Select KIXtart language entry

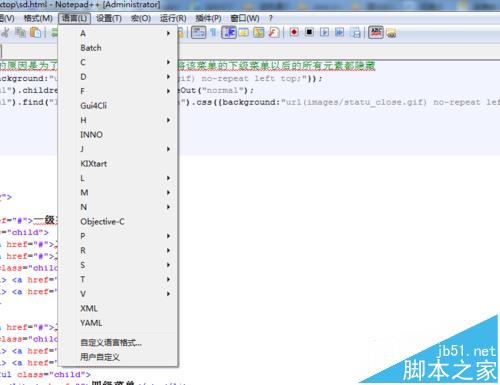(x=118, y=164)
